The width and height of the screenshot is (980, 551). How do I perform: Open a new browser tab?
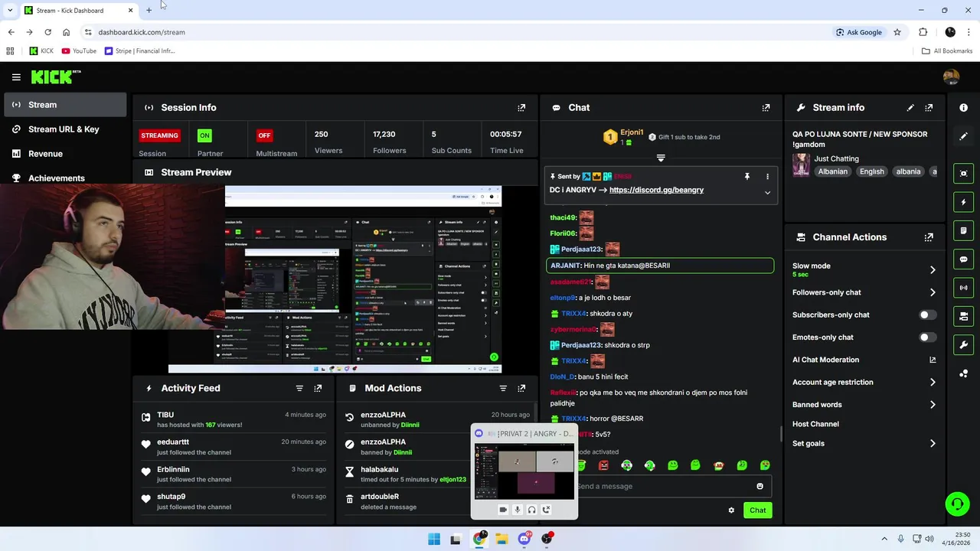149,10
